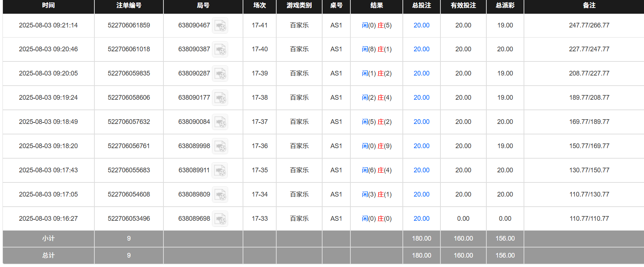Open replay icon next to 638090084
644x267 pixels.
tap(220, 122)
